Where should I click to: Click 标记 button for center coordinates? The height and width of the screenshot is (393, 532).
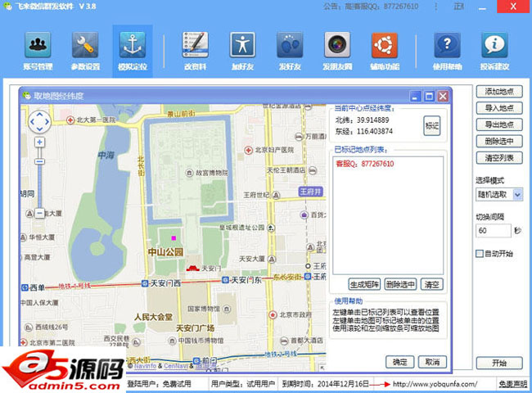[x=432, y=126]
